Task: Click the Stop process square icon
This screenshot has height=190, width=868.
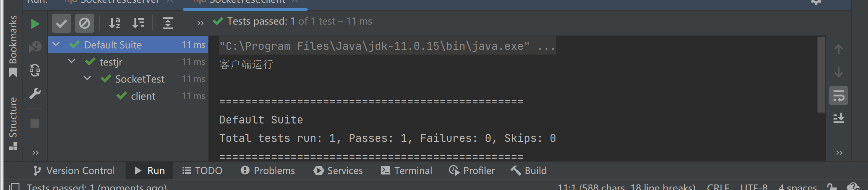Action: pos(35,123)
